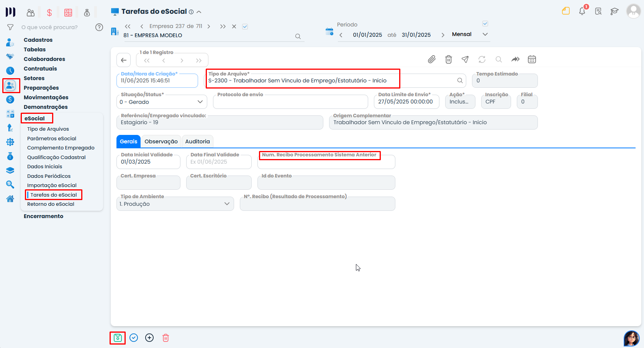Click the forward share arrow icon
Image resolution: width=644 pixels, height=348 pixels.
515,59
